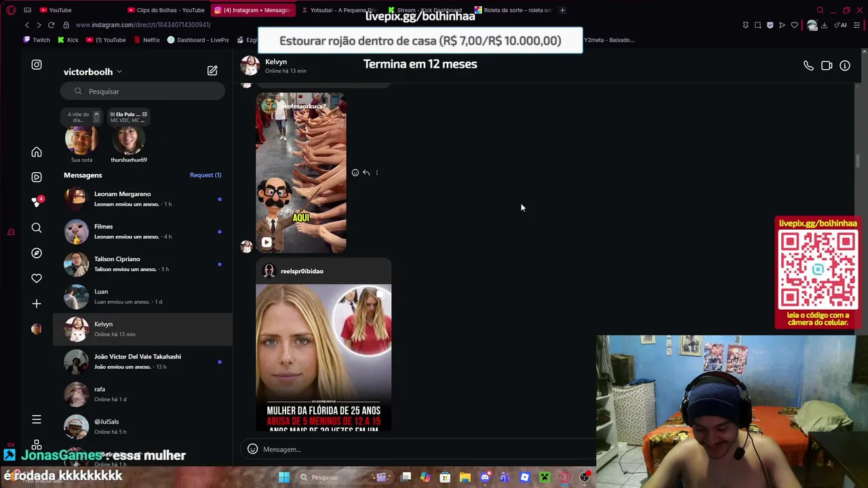
Task: Start an audio call with Kelvyn
Action: 808,66
